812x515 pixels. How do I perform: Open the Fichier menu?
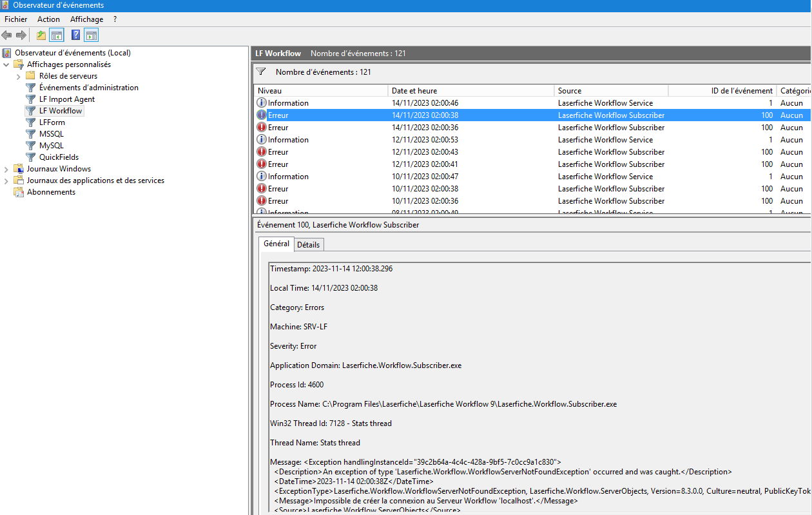(x=16, y=19)
